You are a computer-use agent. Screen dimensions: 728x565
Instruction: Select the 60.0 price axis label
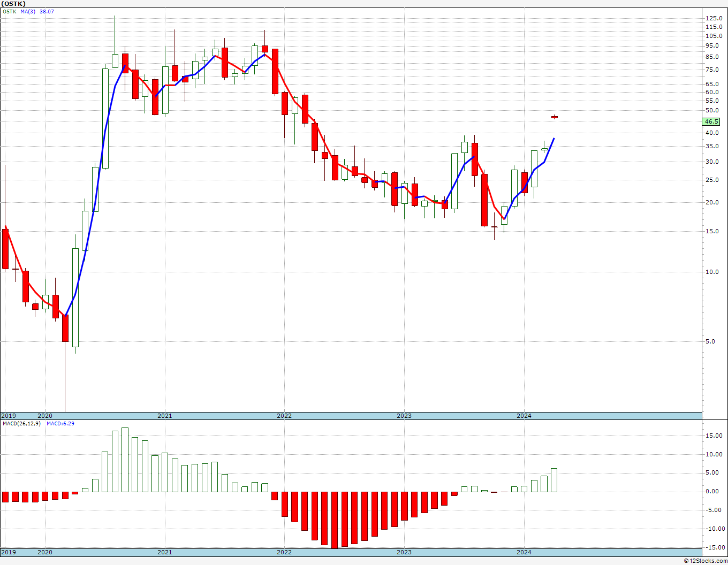[712, 92]
